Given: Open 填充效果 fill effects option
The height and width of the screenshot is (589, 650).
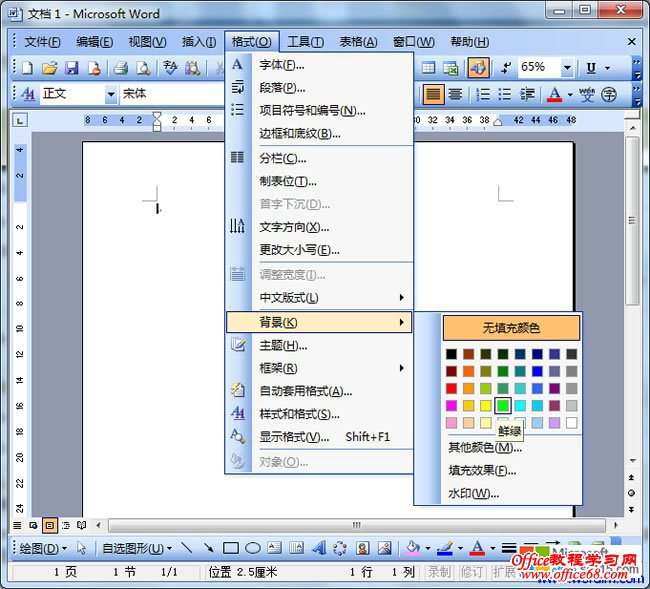Looking at the screenshot, I should (482, 470).
